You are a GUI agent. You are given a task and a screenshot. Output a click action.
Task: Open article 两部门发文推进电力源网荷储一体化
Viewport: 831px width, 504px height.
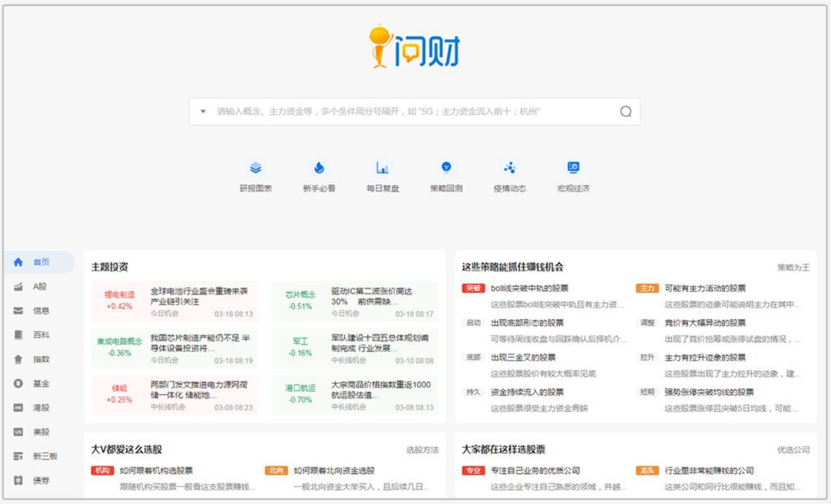coord(199,390)
